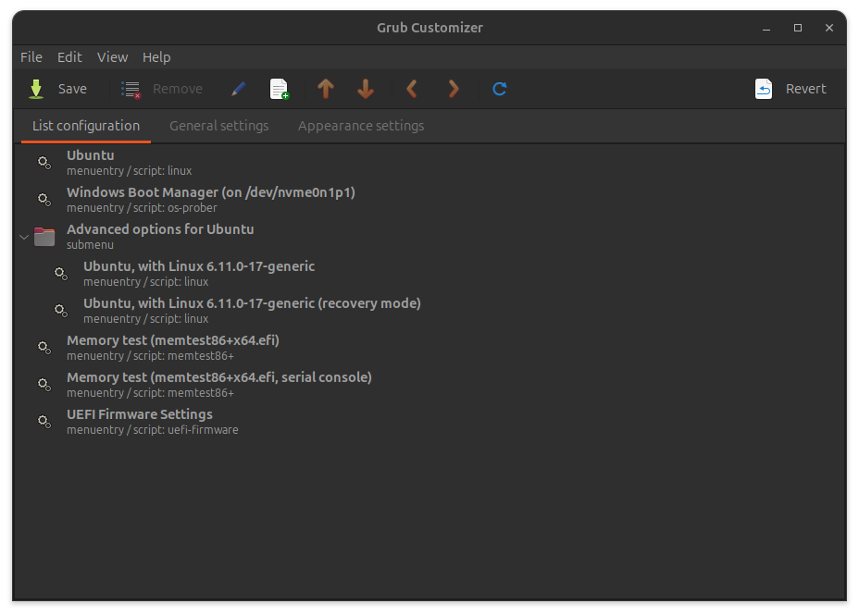
Task: Select the edit entry pencil icon
Action: coord(238,88)
